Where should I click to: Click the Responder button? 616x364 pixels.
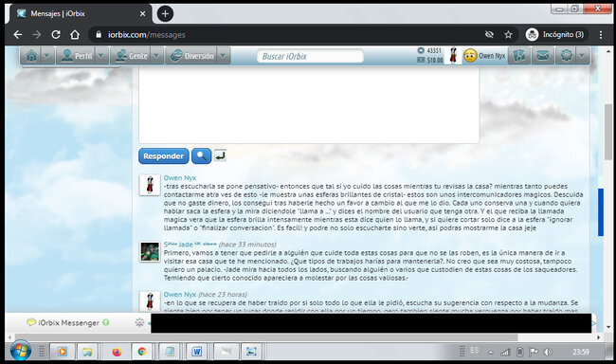[163, 156]
